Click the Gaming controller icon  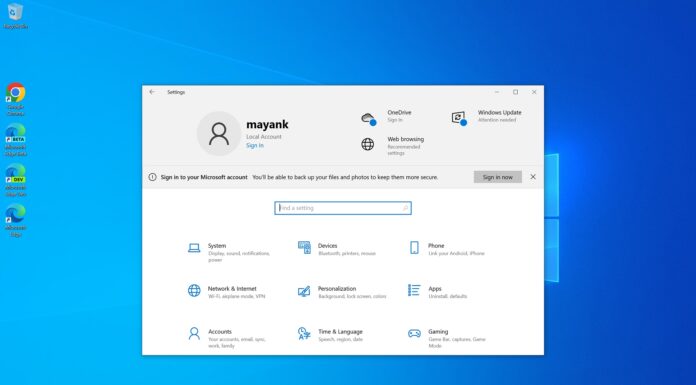coord(414,333)
